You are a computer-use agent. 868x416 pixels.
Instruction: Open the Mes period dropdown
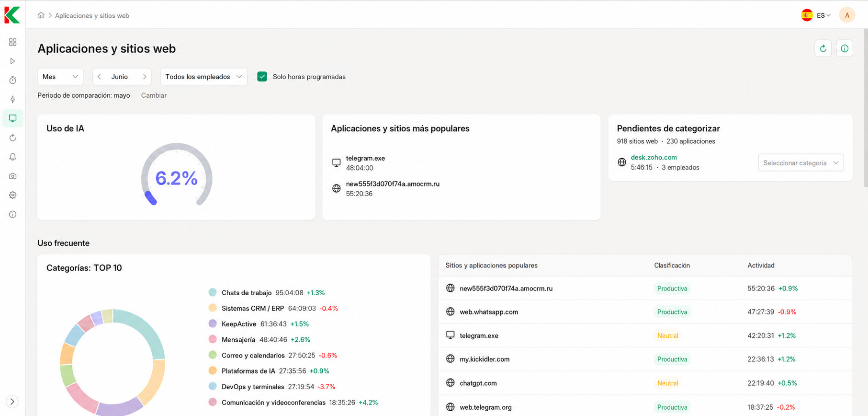[60, 77]
